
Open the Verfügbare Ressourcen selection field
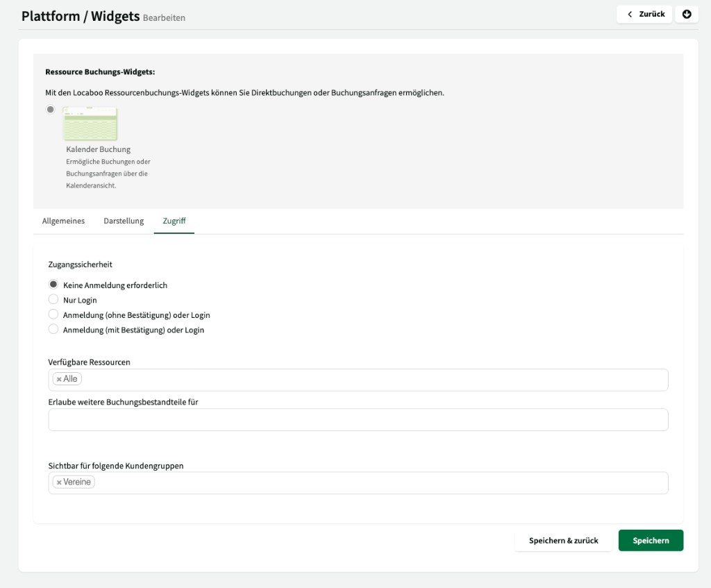coord(347,380)
